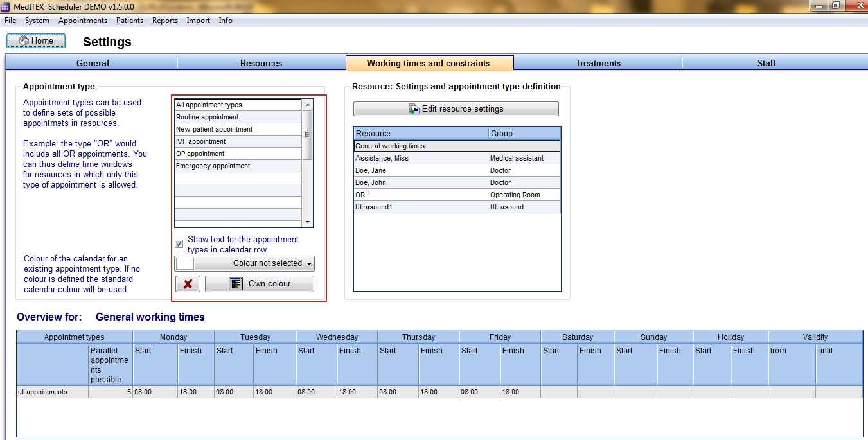Click Operating Room group cell
The height and width of the screenshot is (440, 868).
point(524,195)
